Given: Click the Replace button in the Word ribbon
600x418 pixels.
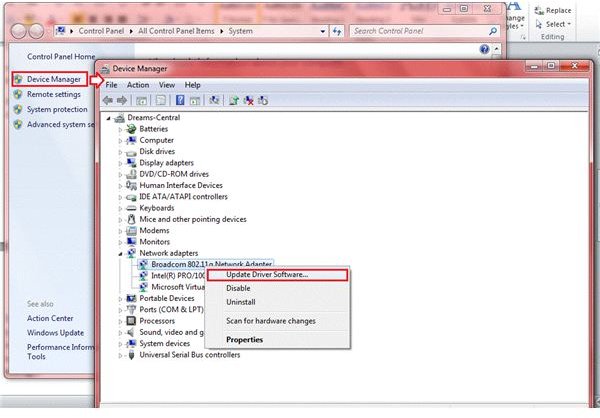Looking at the screenshot, I should click(554, 11).
